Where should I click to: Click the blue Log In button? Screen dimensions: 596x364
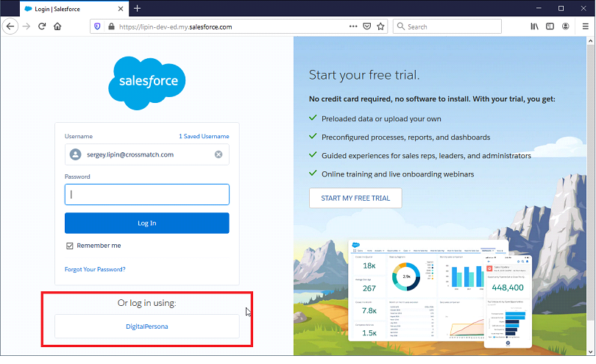click(146, 223)
